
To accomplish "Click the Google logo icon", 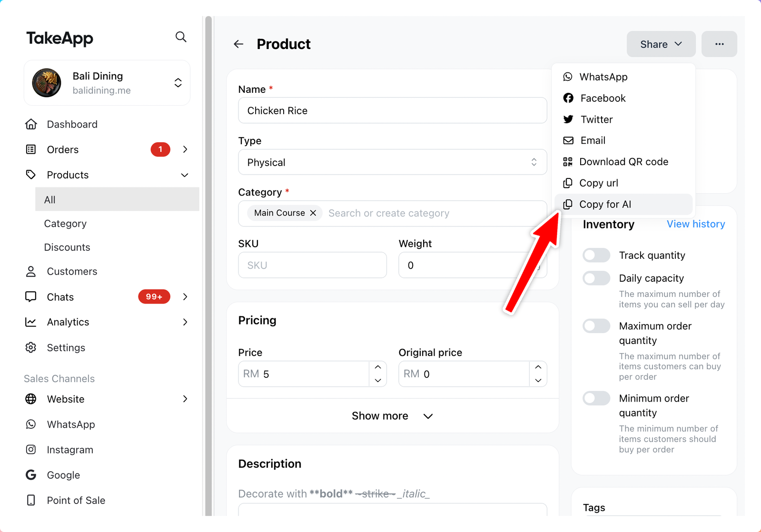I will pyautogui.click(x=31, y=475).
